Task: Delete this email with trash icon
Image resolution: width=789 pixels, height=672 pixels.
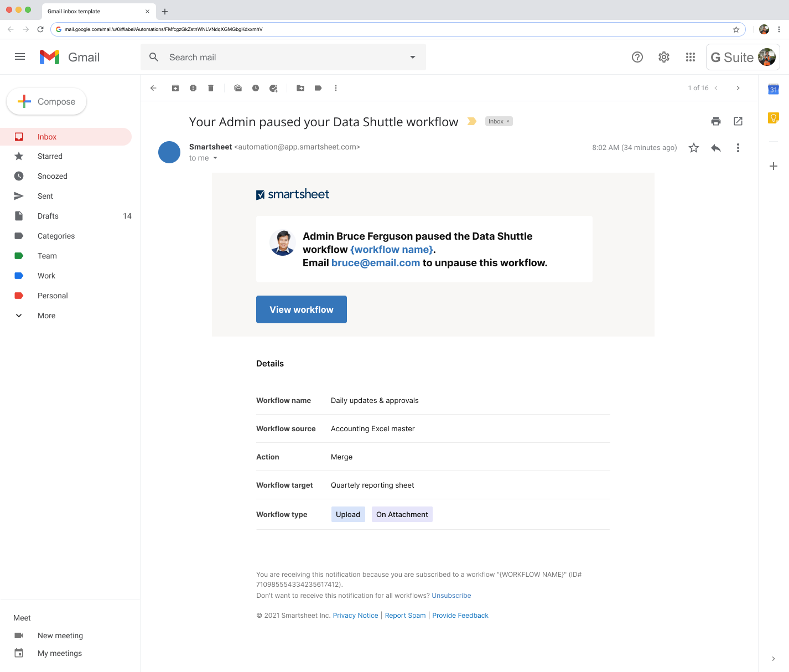Action: tap(211, 88)
